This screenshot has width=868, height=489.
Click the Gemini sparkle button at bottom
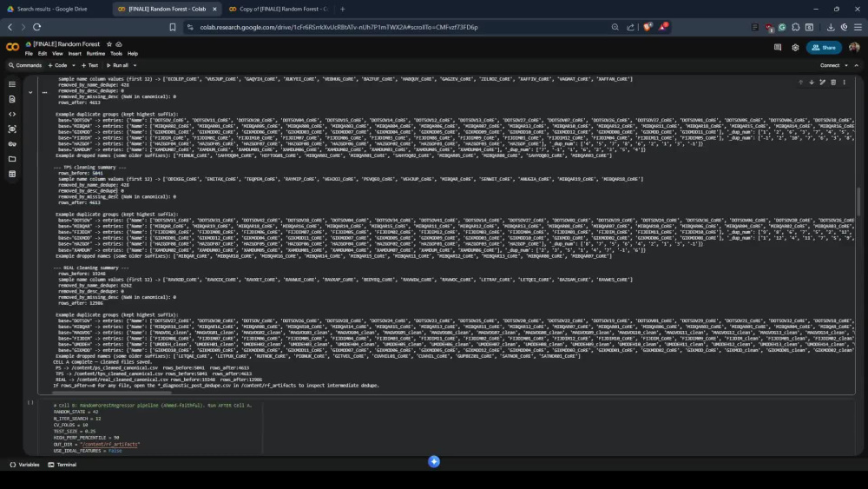(434, 461)
